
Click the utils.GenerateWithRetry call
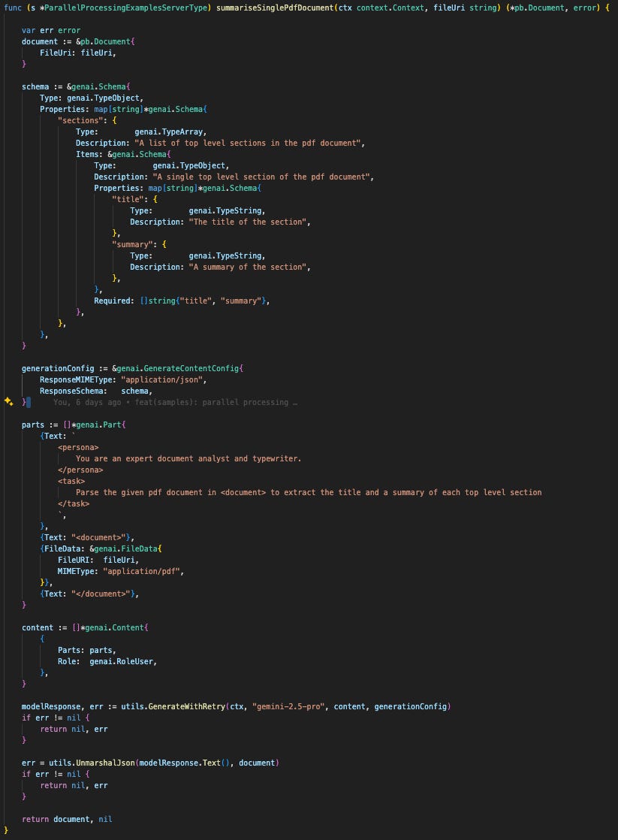click(173, 706)
